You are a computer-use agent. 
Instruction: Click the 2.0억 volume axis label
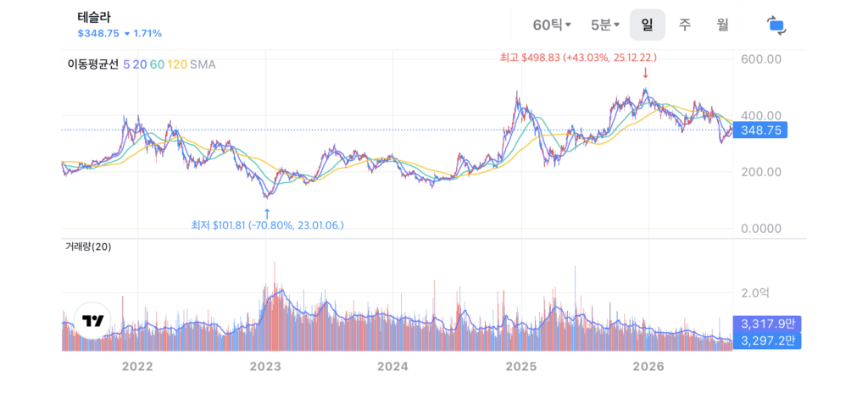tap(755, 292)
